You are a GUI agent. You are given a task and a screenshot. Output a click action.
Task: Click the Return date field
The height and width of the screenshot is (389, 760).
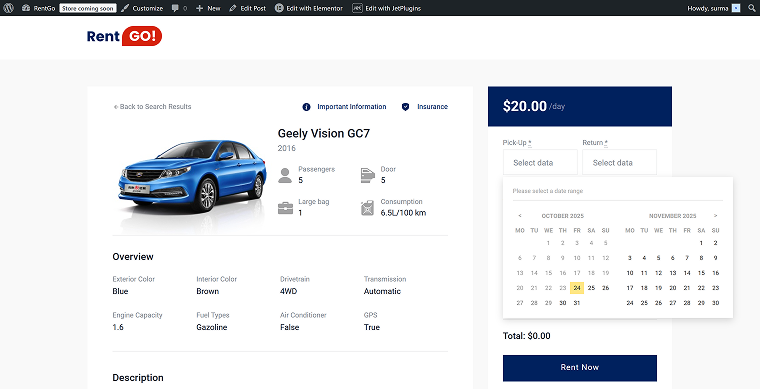tap(619, 162)
